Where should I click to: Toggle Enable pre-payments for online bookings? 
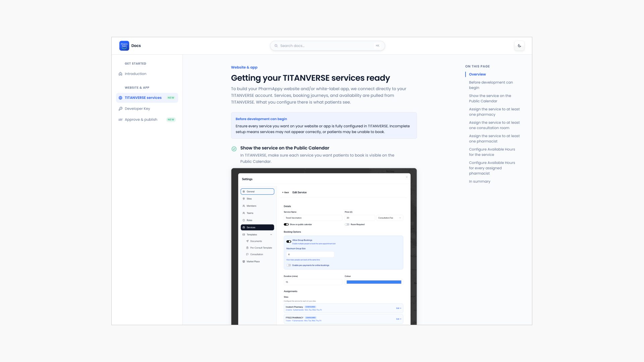[289, 265]
